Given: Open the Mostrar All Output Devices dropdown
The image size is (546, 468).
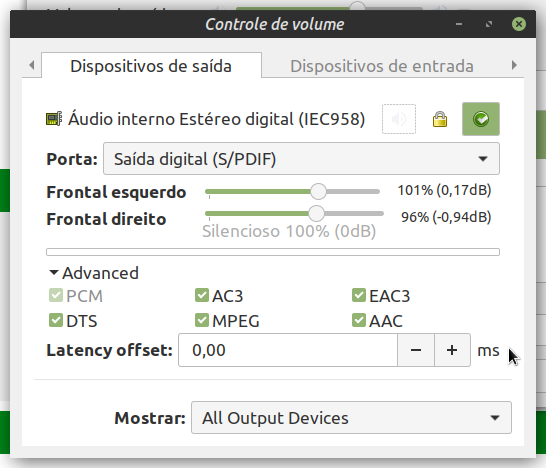Looking at the screenshot, I should coord(351,418).
